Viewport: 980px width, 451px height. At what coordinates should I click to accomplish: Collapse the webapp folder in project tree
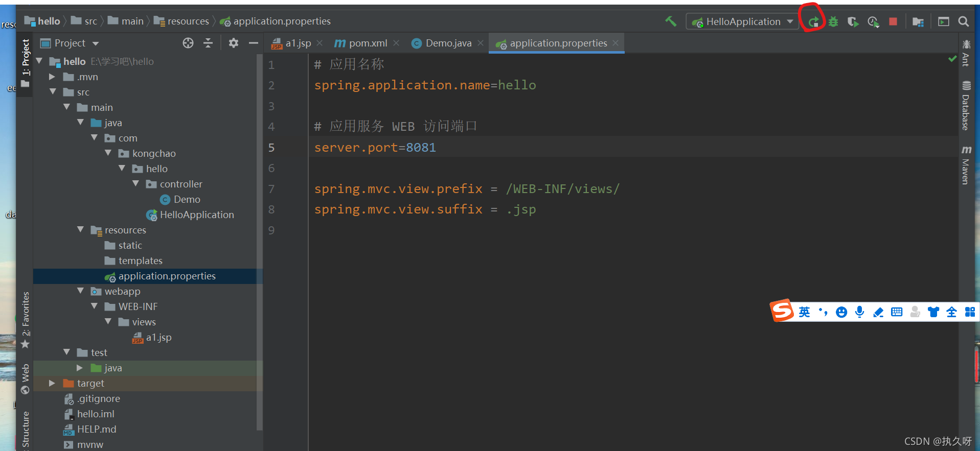click(80, 291)
